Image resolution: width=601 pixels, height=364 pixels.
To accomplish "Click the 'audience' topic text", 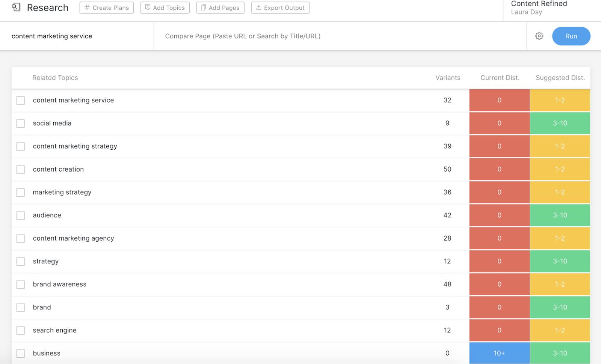I will coord(47,215).
